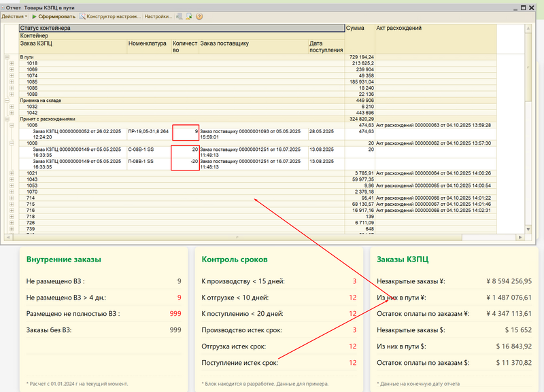544x392 pixels.
Task: Click the vertical scrollbar down arrow
Action: [528, 229]
